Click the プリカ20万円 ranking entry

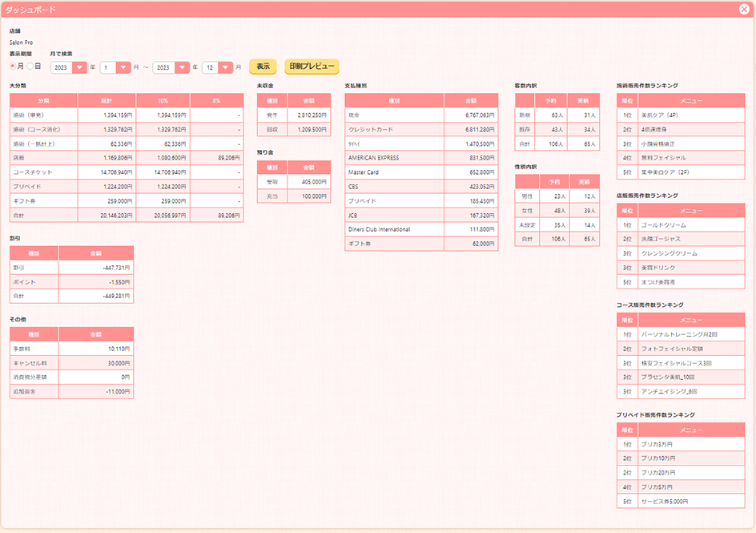658,473
